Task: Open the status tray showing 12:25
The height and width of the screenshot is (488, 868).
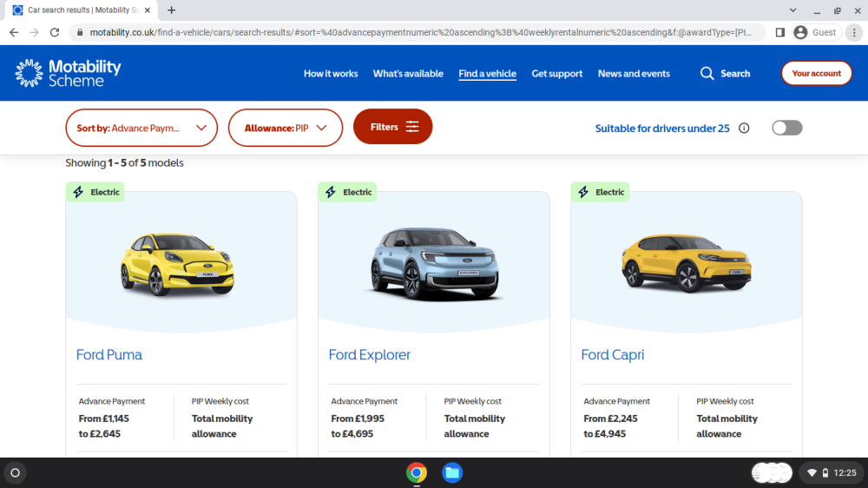Action: (832, 472)
